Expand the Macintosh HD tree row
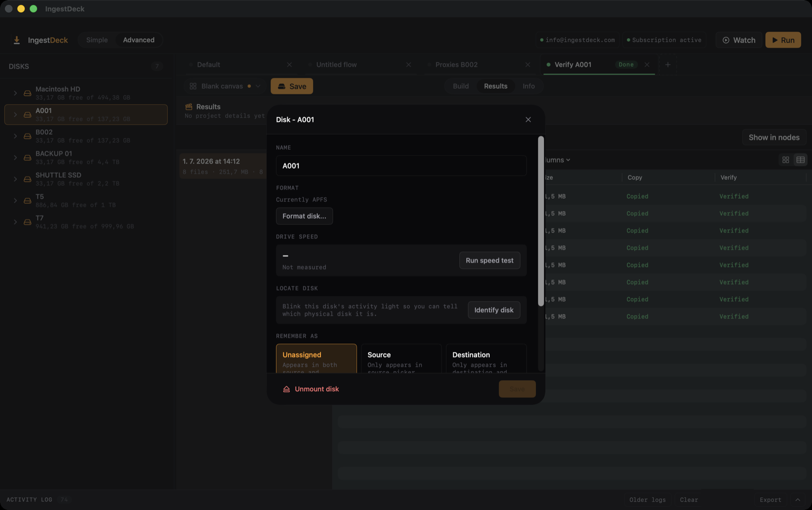The width and height of the screenshot is (812, 510). click(x=15, y=93)
